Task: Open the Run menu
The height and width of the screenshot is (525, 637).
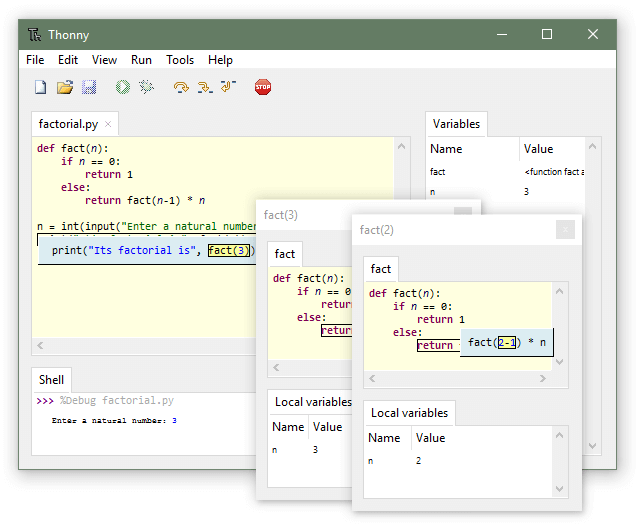Action: [x=141, y=60]
